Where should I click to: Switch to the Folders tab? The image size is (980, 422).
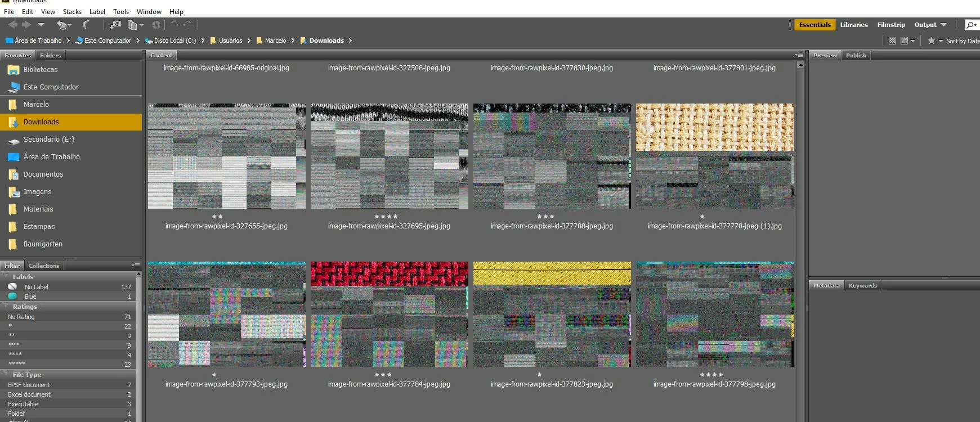[50, 55]
